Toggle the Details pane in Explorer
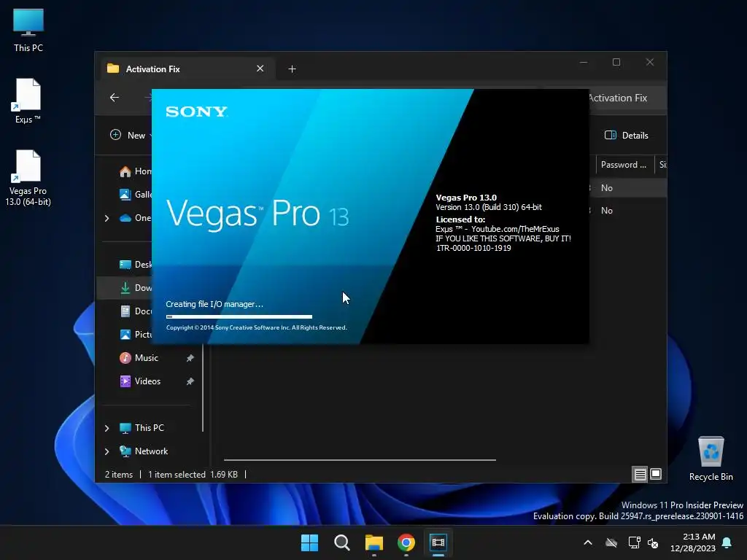The height and width of the screenshot is (560, 747). (x=626, y=135)
